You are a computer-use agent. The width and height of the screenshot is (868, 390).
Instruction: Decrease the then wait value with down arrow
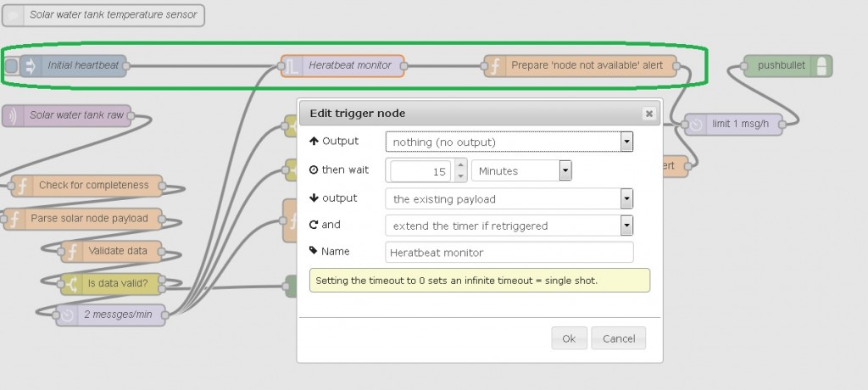[460, 176]
